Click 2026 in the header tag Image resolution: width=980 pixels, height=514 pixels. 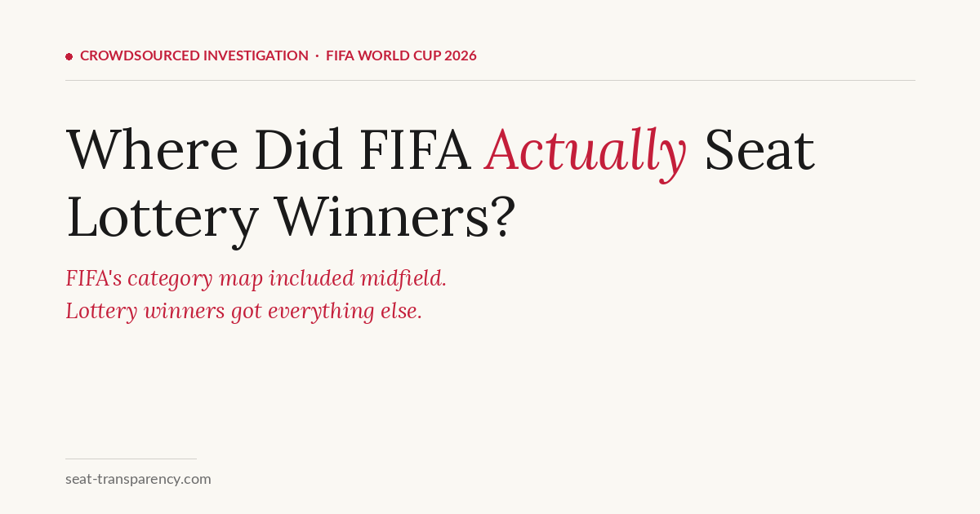click(x=461, y=55)
